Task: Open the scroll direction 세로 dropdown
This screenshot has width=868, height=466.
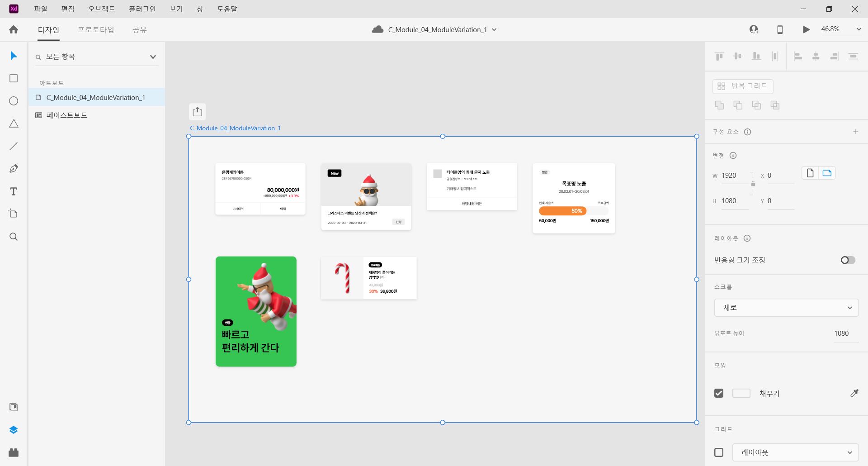Action: (786, 308)
